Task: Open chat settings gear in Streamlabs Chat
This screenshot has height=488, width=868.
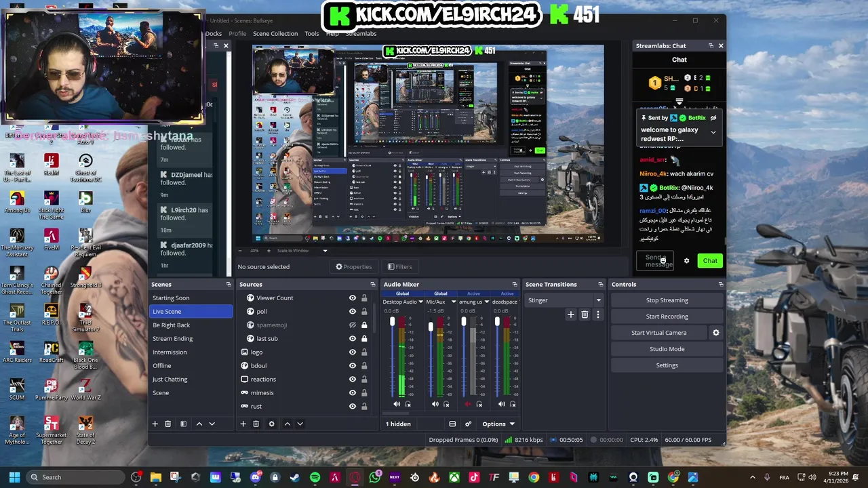Action: [x=686, y=261]
